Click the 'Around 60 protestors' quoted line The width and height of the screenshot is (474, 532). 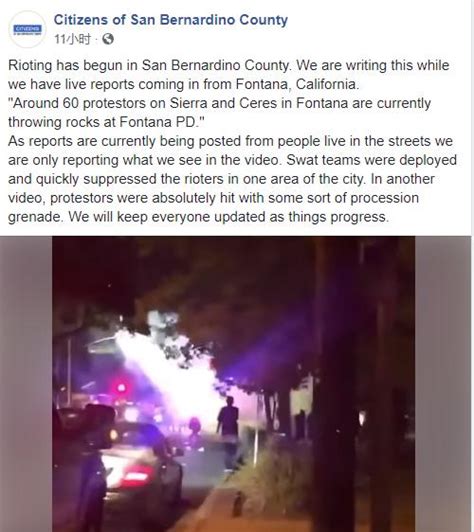(220, 103)
